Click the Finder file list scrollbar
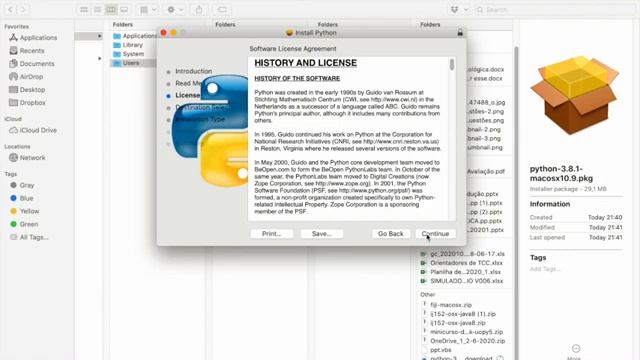This screenshot has height=360, width=640. coord(516,202)
